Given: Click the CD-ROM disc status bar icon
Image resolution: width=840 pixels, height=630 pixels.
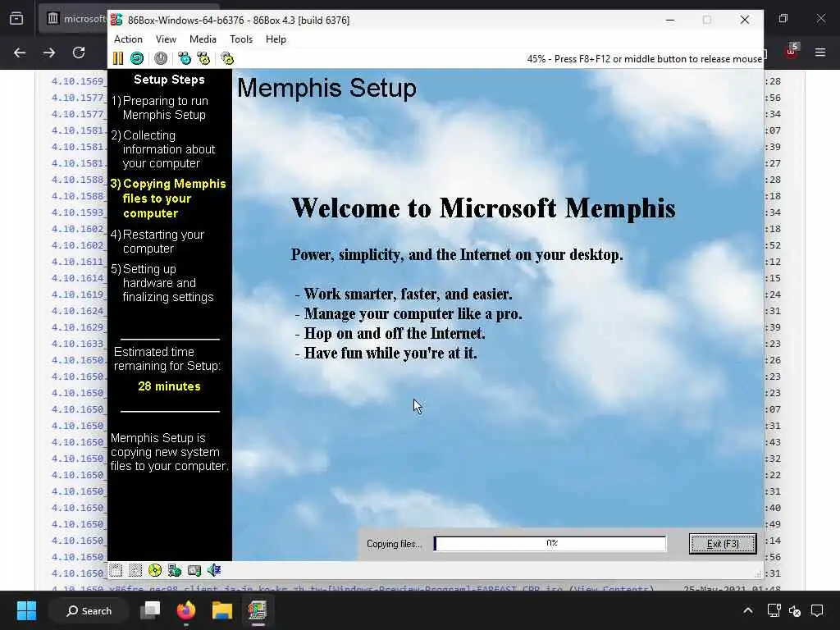Looking at the screenshot, I should pyautogui.click(x=155, y=571).
